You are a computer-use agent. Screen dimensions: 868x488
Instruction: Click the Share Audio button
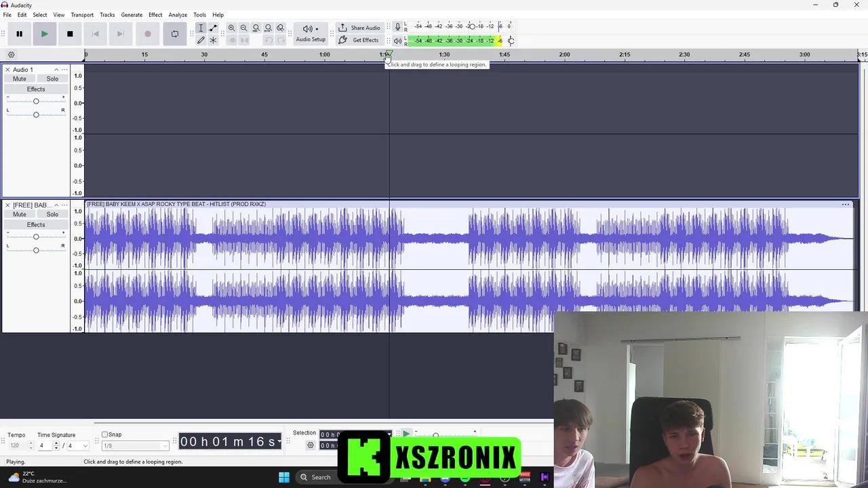pos(359,28)
